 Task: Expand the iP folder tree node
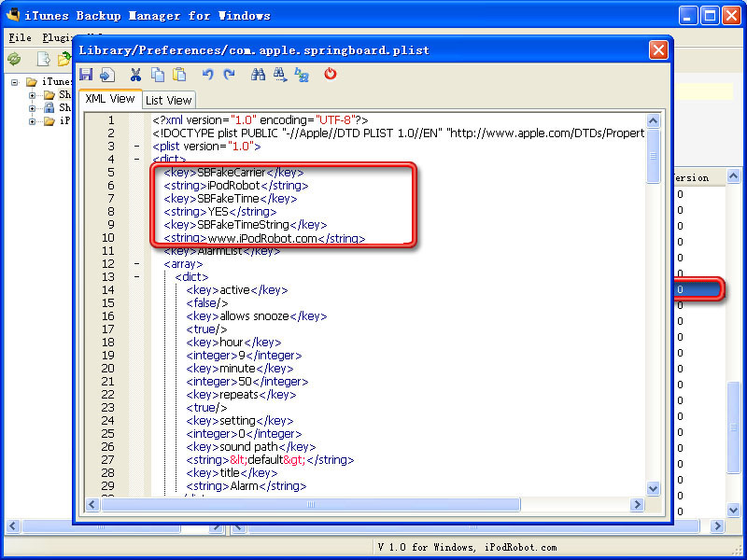coord(32,121)
